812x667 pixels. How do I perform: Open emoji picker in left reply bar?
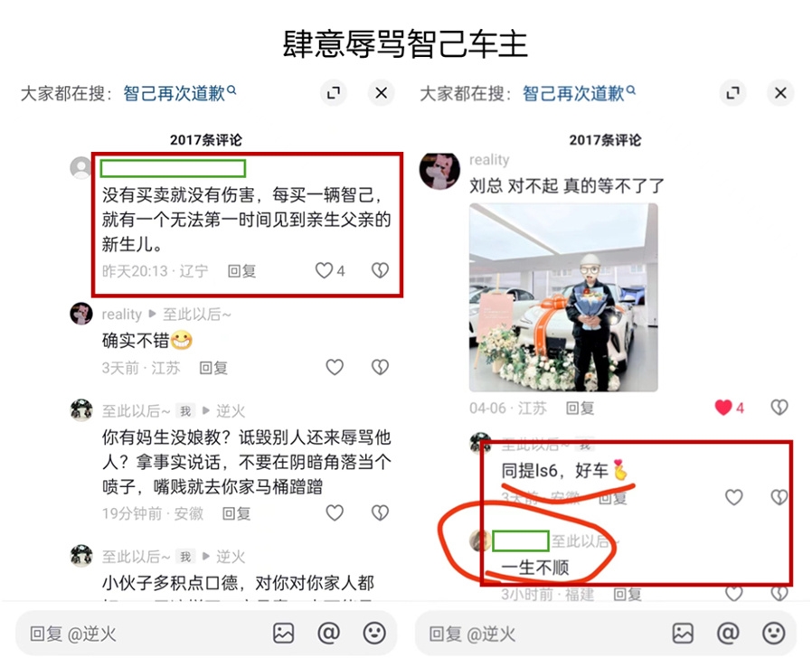[373, 633]
